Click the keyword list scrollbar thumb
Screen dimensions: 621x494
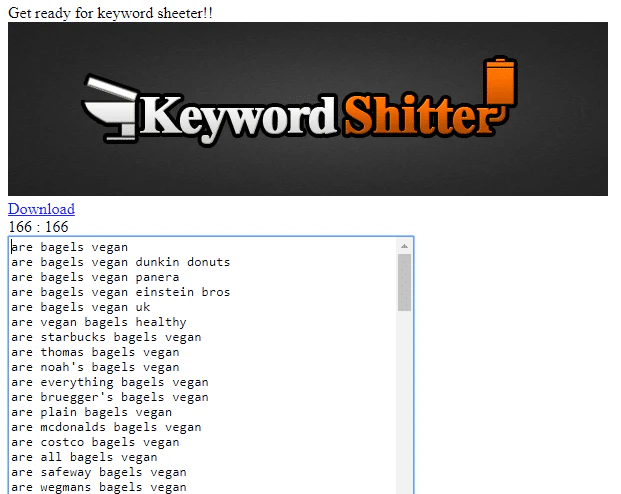tap(404, 282)
